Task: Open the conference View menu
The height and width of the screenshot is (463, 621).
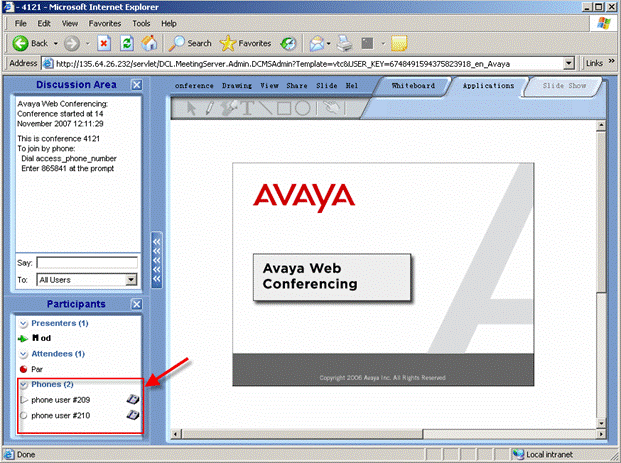Action: point(269,86)
